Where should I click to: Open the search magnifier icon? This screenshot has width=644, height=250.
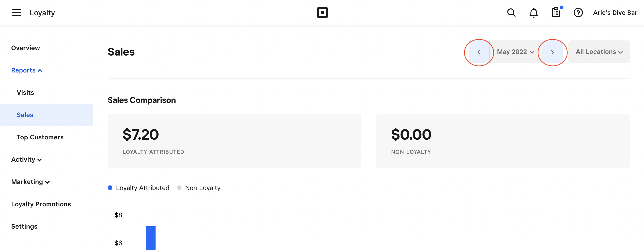[511, 13]
